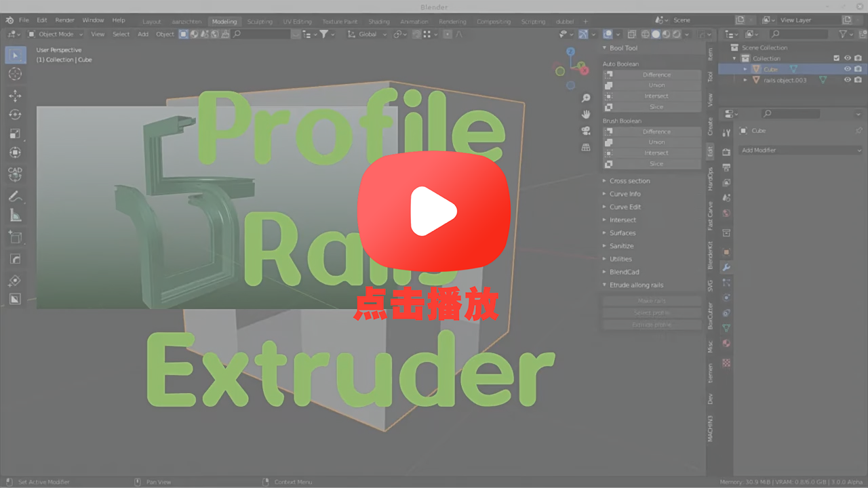The image size is (868, 488).
Task: Open the Object Data properties tab icon
Action: click(x=726, y=328)
